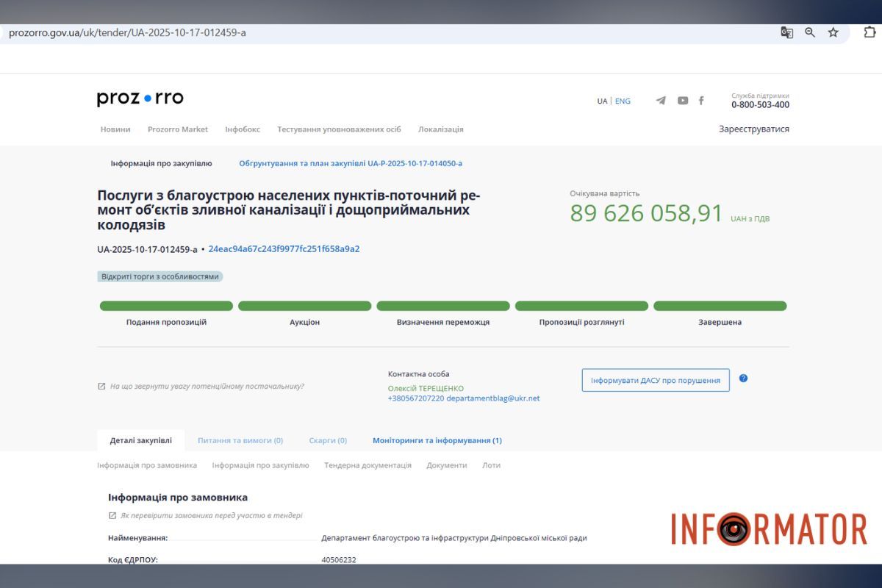Screen dimensions: 882x588
Task: Select the Інформація про закупівлю header tab
Action: pyautogui.click(x=162, y=164)
